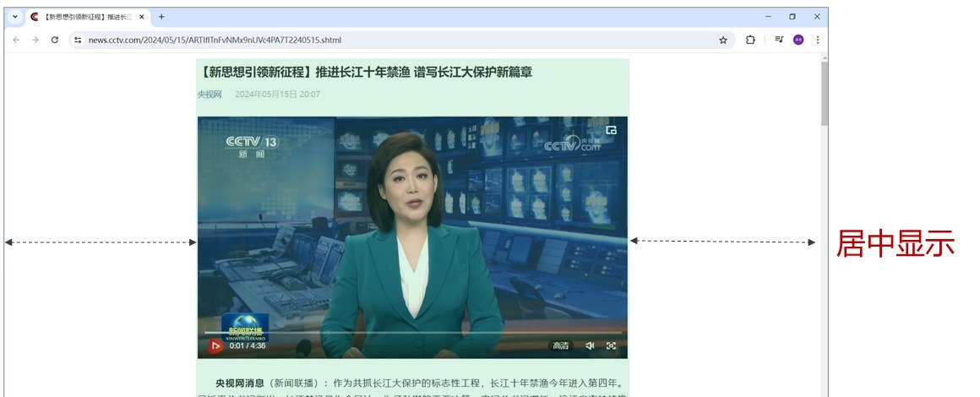Click the page vertical scrollbar thumb
Screen dimensions: 980x397
[x=825, y=94]
